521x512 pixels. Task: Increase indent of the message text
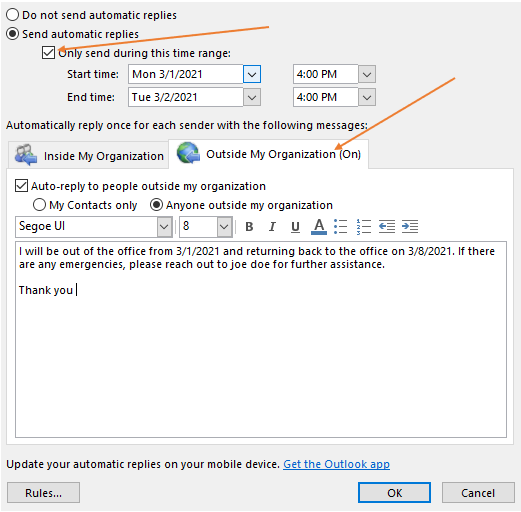pyautogui.click(x=410, y=227)
